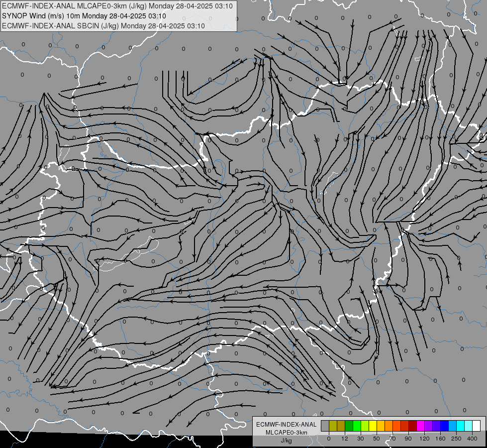Click the legend tick value 50
The image size is (487, 448).
point(377,439)
